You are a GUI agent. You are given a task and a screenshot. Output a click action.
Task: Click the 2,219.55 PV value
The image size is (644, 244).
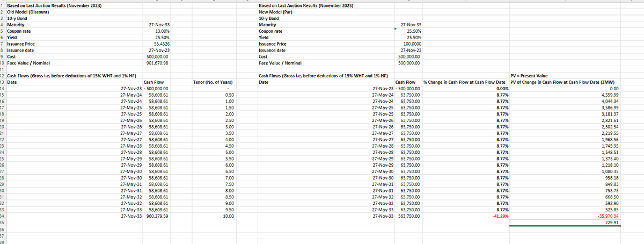610,133
